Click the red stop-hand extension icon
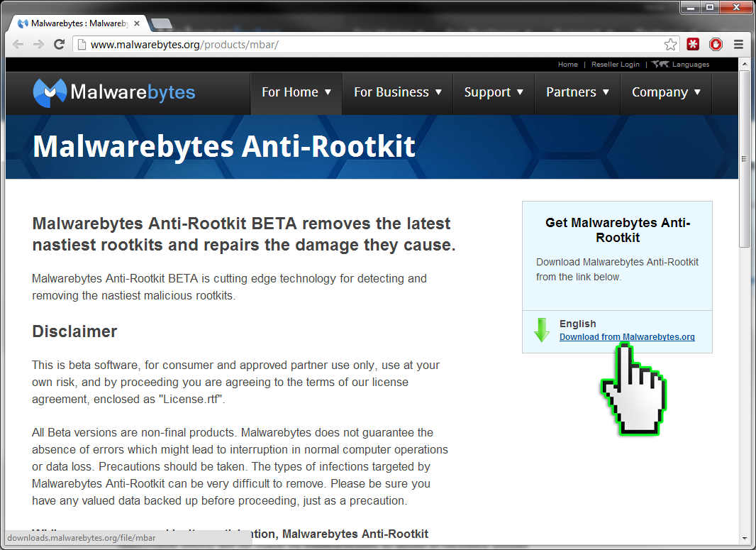Image resolution: width=756 pixels, height=550 pixels. [x=716, y=45]
